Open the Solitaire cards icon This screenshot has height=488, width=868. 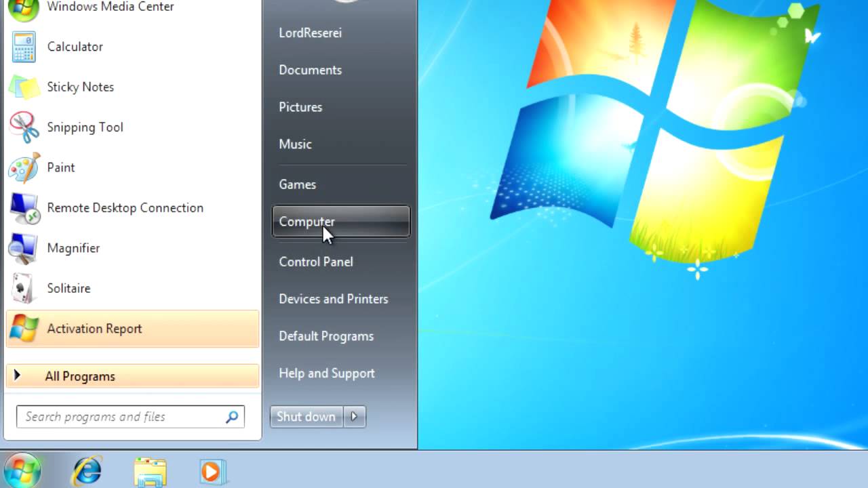coord(24,288)
